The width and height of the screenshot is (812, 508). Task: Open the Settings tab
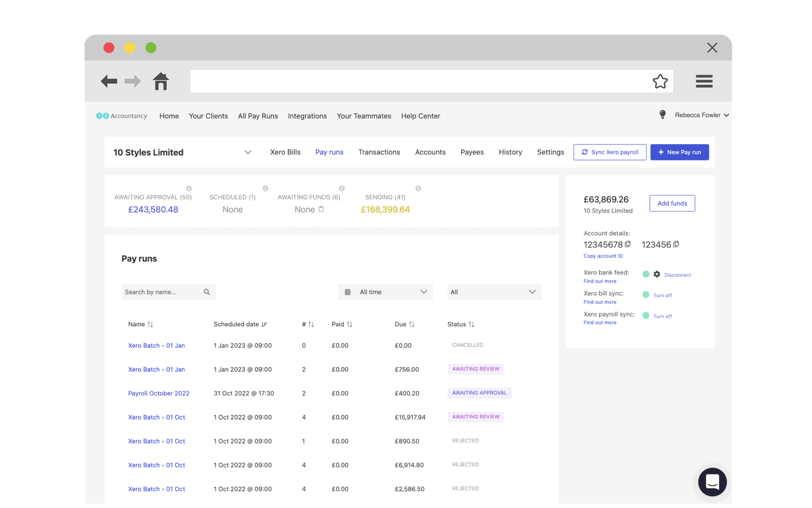pos(551,152)
